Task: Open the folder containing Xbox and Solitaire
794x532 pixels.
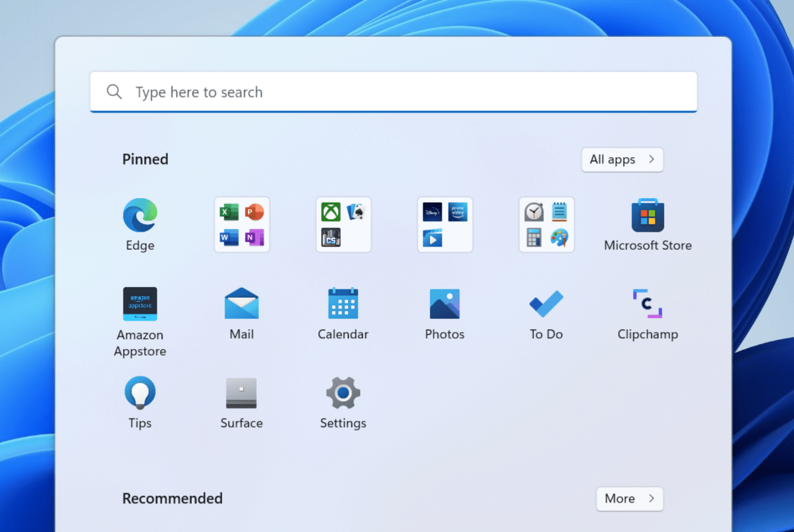Action: pos(343,224)
